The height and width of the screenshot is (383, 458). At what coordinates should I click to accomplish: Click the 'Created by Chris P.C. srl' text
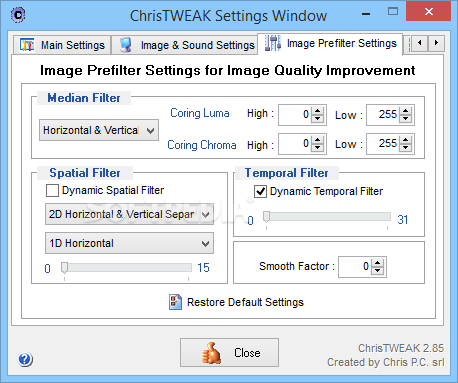[386, 362]
